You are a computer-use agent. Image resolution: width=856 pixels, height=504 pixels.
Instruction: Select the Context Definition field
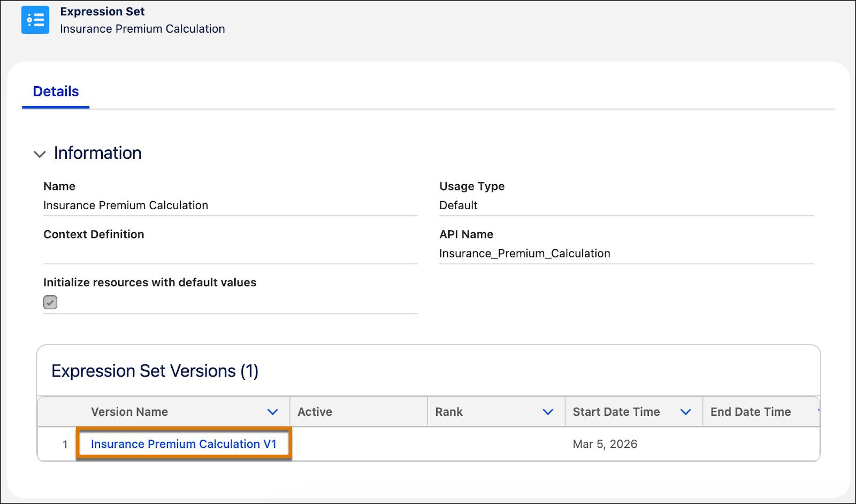[94, 234]
